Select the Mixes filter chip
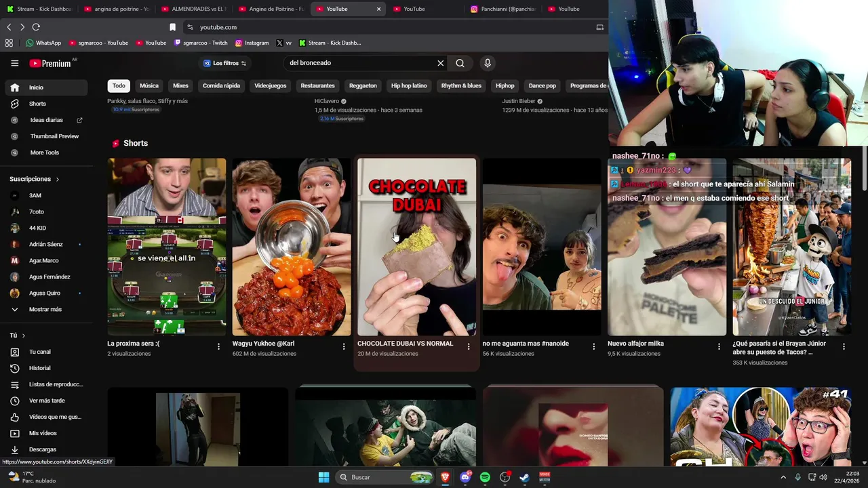 pos(180,85)
